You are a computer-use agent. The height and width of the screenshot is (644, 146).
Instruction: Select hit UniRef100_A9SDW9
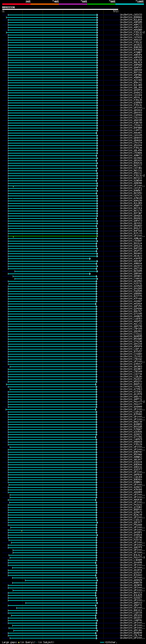point(131,30)
